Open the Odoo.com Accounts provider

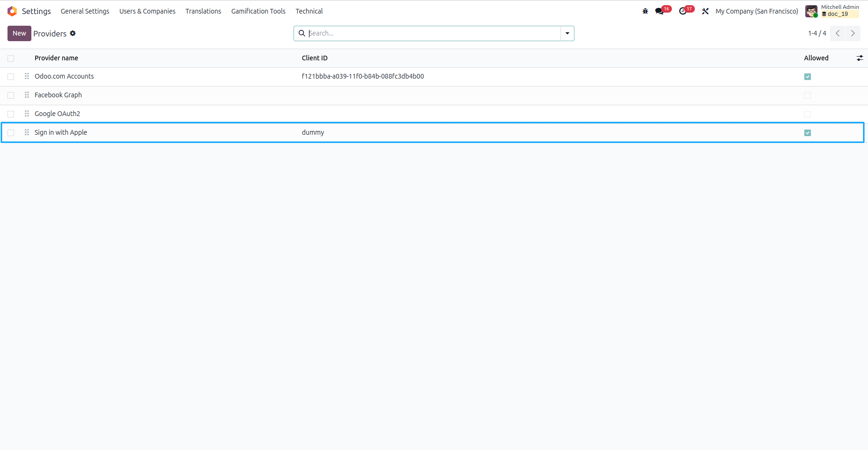pos(64,76)
